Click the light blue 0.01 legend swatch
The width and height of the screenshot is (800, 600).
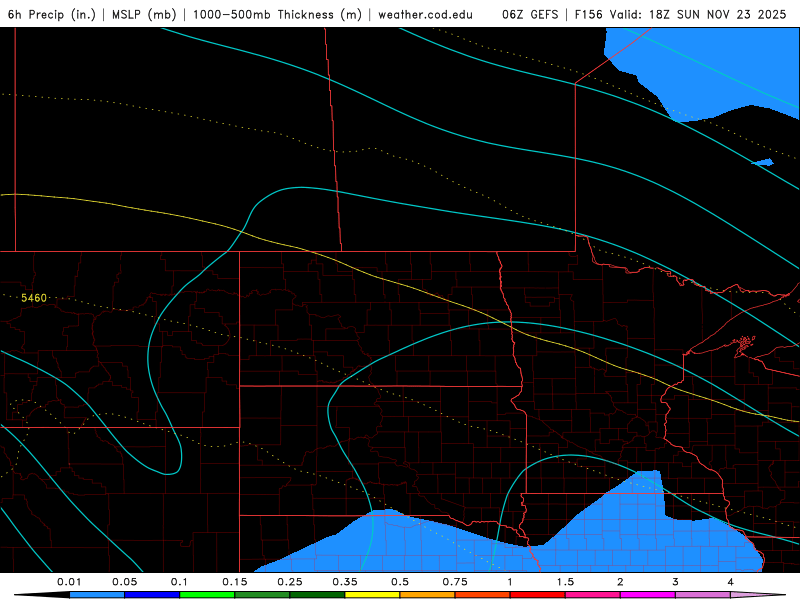pos(97,595)
